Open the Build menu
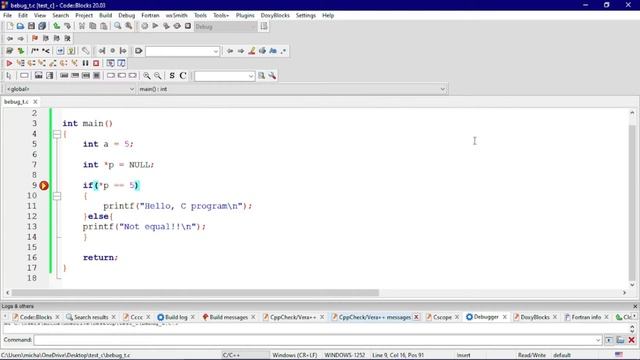The image size is (640, 360). pyautogui.click(x=105, y=15)
